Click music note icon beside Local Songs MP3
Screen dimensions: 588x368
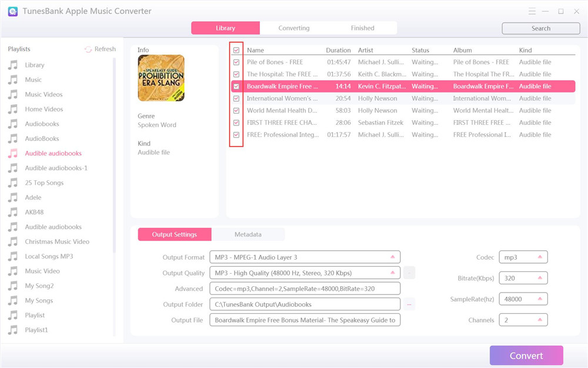[13, 257]
